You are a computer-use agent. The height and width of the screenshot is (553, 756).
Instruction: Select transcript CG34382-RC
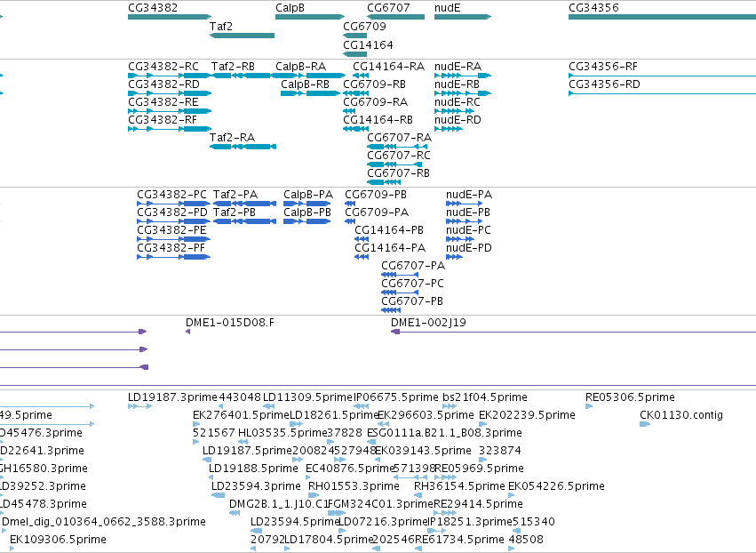[x=163, y=67]
